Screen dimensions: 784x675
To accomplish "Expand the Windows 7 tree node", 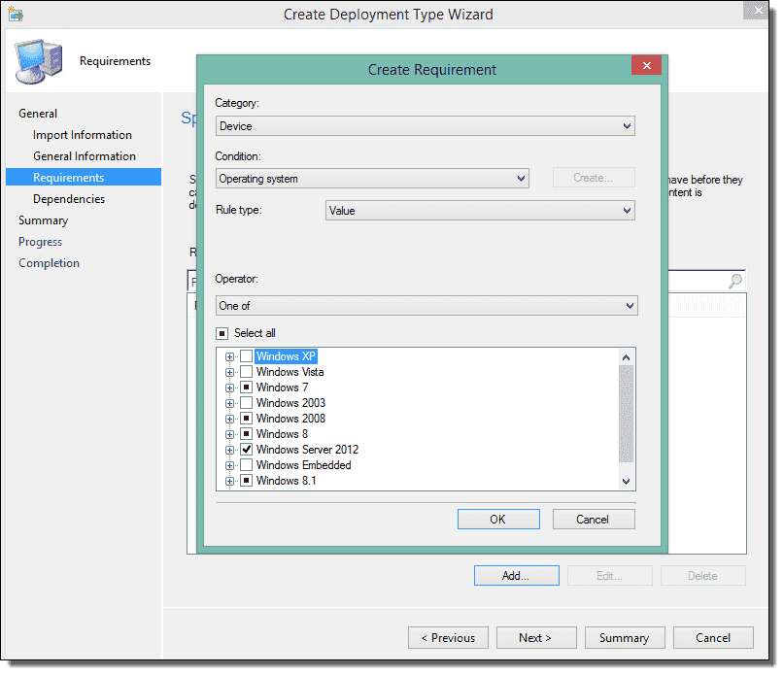I will (230, 387).
